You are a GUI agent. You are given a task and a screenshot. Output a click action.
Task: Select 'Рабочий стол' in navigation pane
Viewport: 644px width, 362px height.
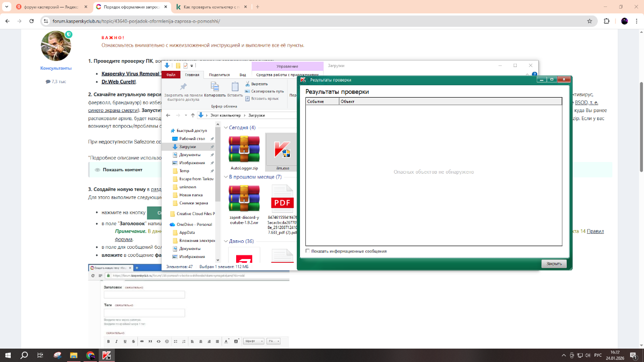(192, 138)
